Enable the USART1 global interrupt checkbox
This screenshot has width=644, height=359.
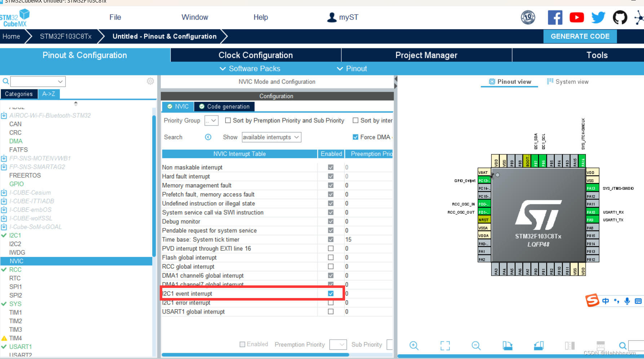(x=331, y=311)
